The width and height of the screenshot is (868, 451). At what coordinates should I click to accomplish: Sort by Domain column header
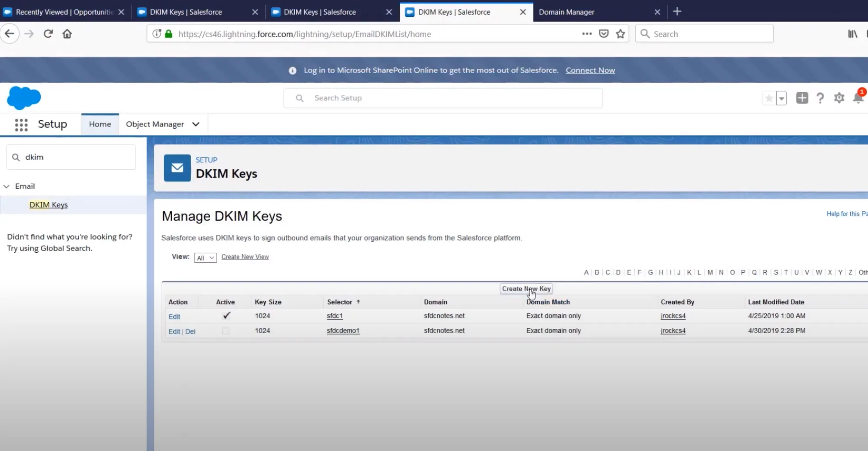435,302
